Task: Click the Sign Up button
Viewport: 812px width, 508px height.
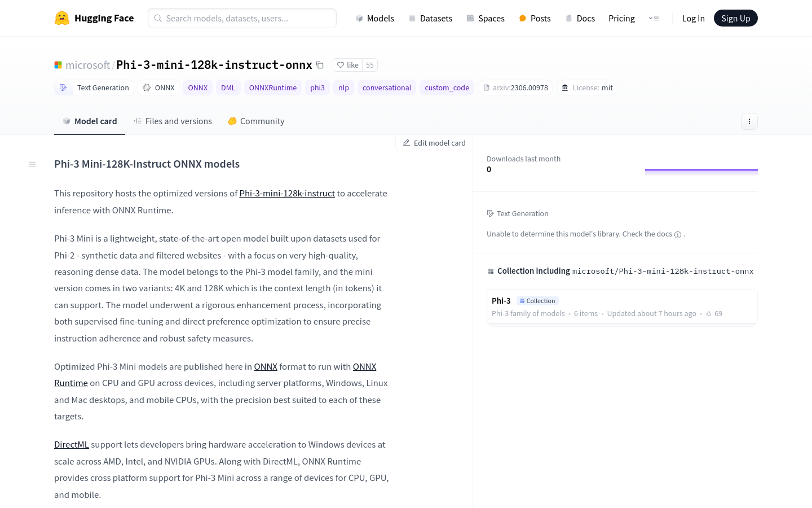Action: click(x=735, y=18)
